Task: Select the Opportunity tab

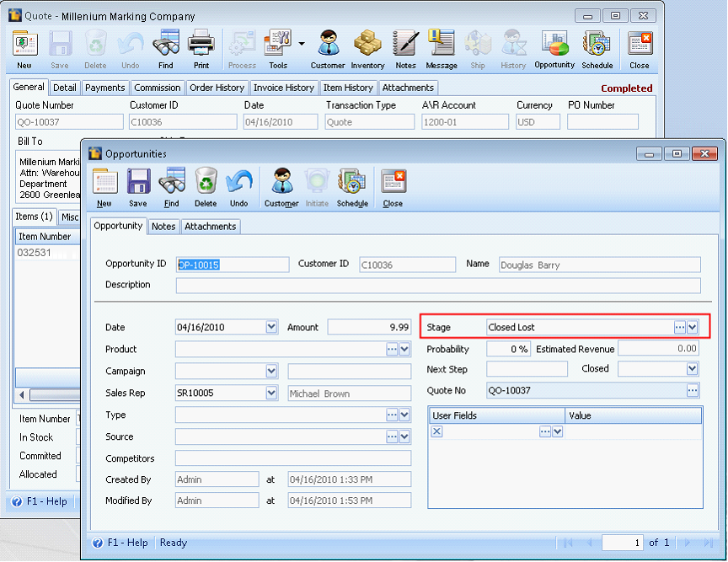Action: point(119,226)
